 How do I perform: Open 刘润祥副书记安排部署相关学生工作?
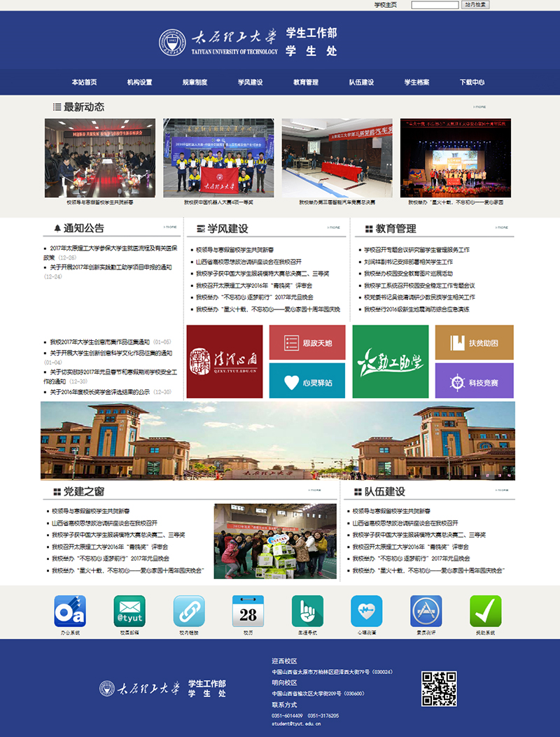(x=408, y=262)
